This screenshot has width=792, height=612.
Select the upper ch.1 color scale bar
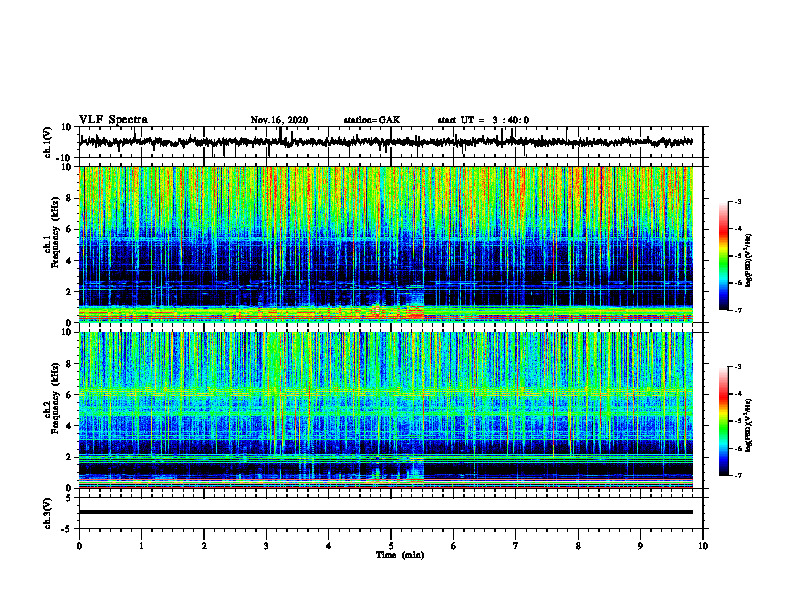pyautogui.click(x=724, y=255)
